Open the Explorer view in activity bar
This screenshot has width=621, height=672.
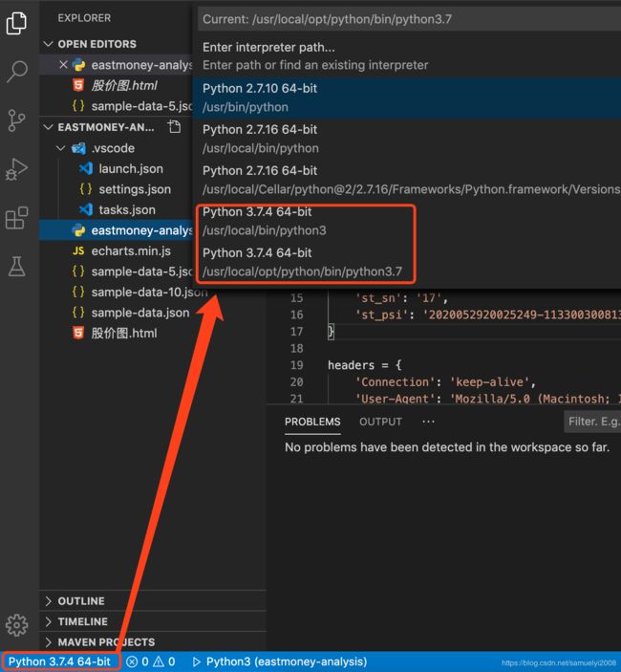tap(16, 23)
